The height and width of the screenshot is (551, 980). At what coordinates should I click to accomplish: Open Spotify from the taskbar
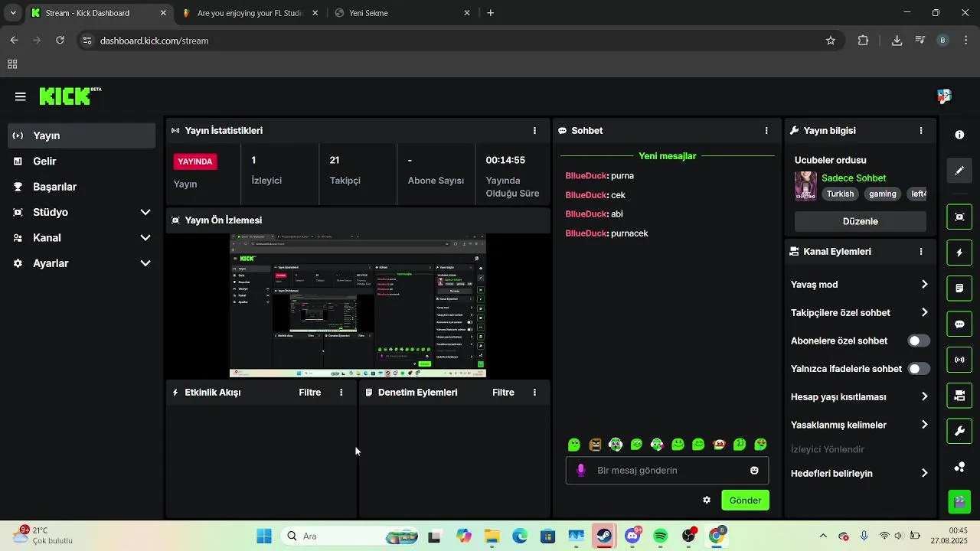[x=661, y=536]
